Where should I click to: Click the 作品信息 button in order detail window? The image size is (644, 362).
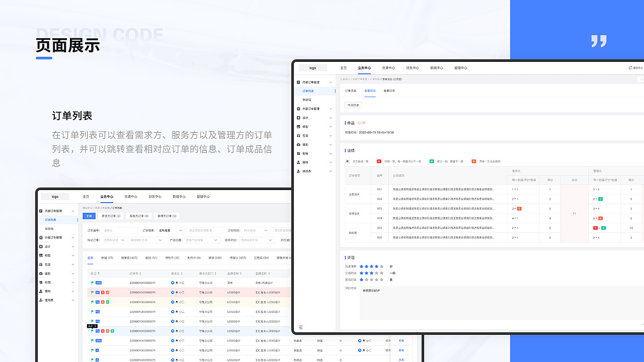click(x=353, y=106)
